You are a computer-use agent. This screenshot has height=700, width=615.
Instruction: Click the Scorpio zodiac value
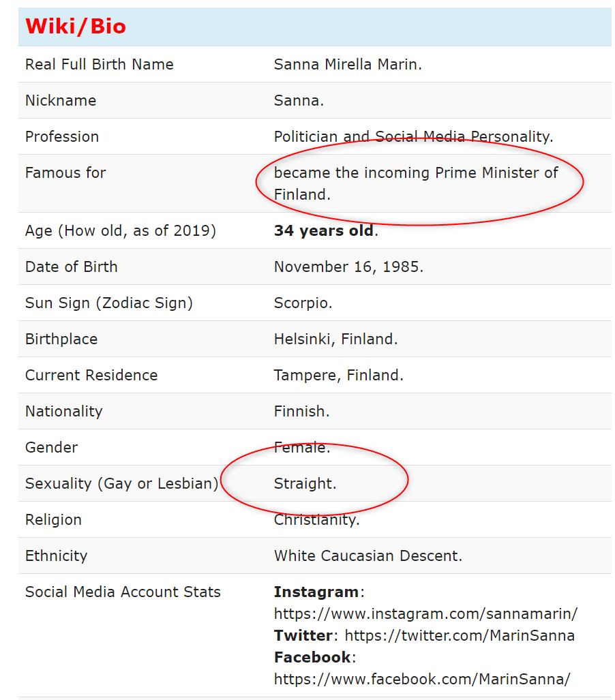coord(303,303)
